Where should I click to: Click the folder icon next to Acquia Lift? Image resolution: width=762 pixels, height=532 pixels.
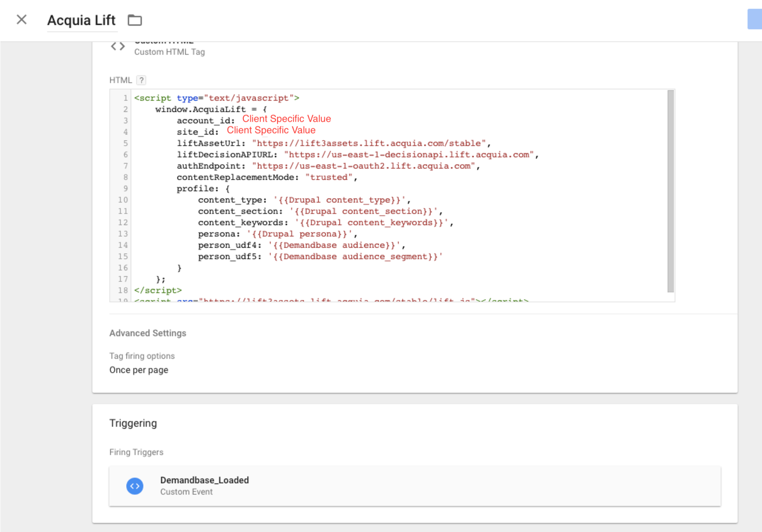(135, 20)
